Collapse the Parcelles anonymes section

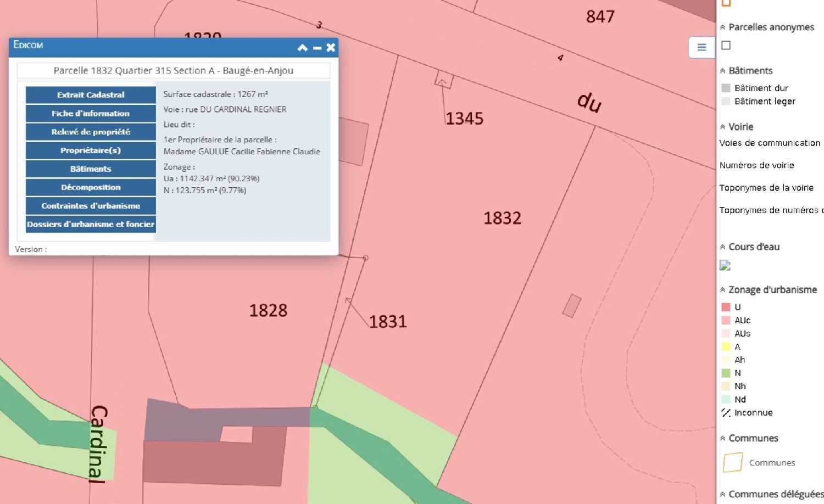723,27
